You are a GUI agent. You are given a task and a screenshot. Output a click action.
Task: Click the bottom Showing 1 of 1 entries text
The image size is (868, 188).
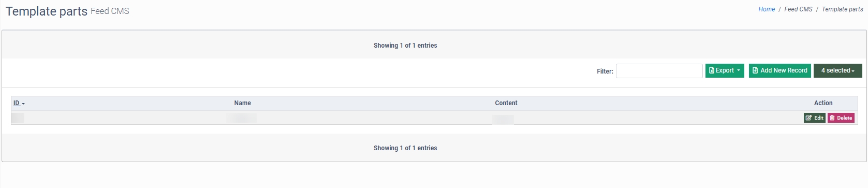[405, 148]
